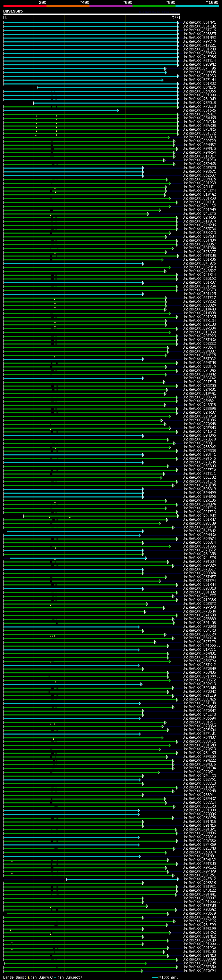Screen dimensions: 222x980
Task: Open hit UniRef100_C6TKQ2
Action: 199,26
